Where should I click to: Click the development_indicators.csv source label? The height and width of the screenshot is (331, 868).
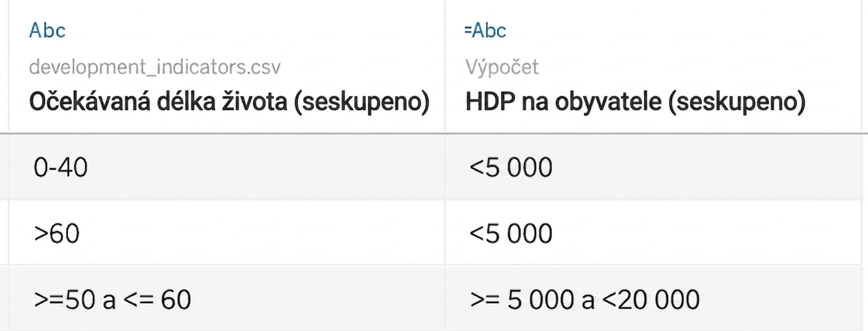point(155,67)
